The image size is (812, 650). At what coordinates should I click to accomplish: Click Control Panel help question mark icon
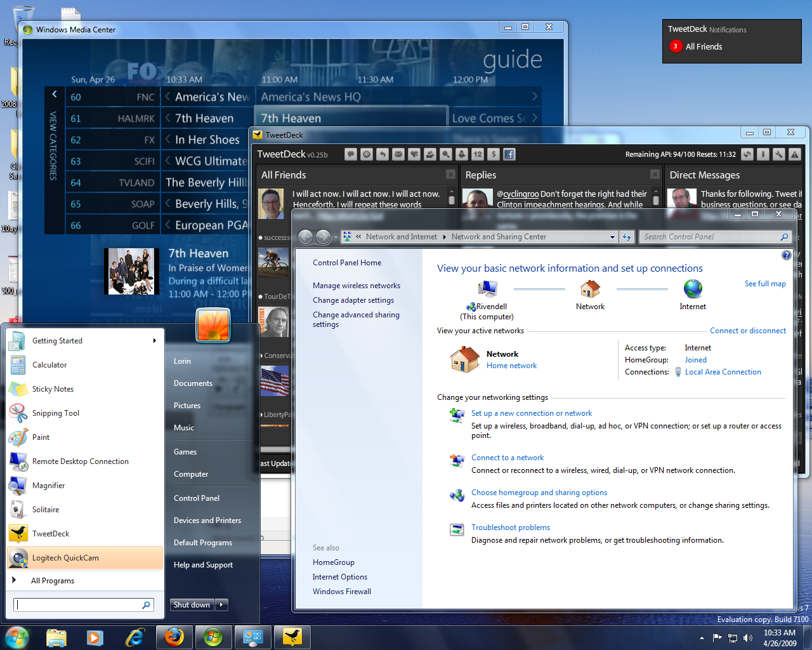click(786, 255)
